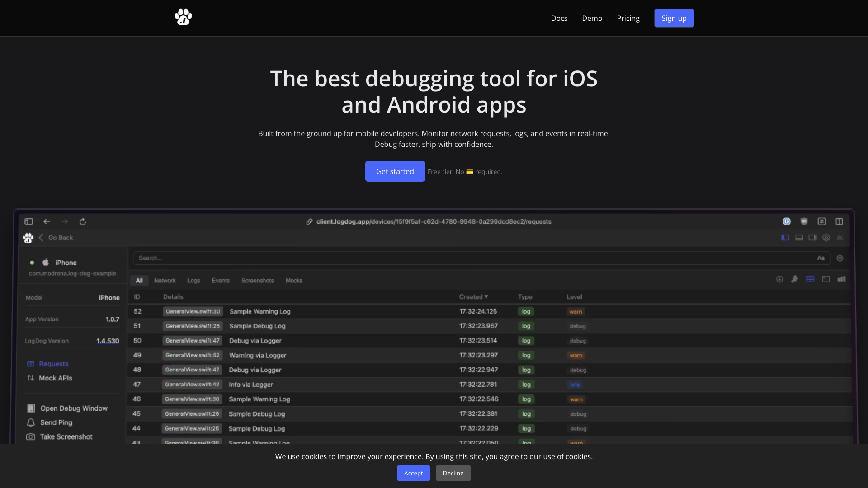Click the Take Screenshot camera icon
Viewport: 868px width, 488px height.
pyautogui.click(x=31, y=437)
